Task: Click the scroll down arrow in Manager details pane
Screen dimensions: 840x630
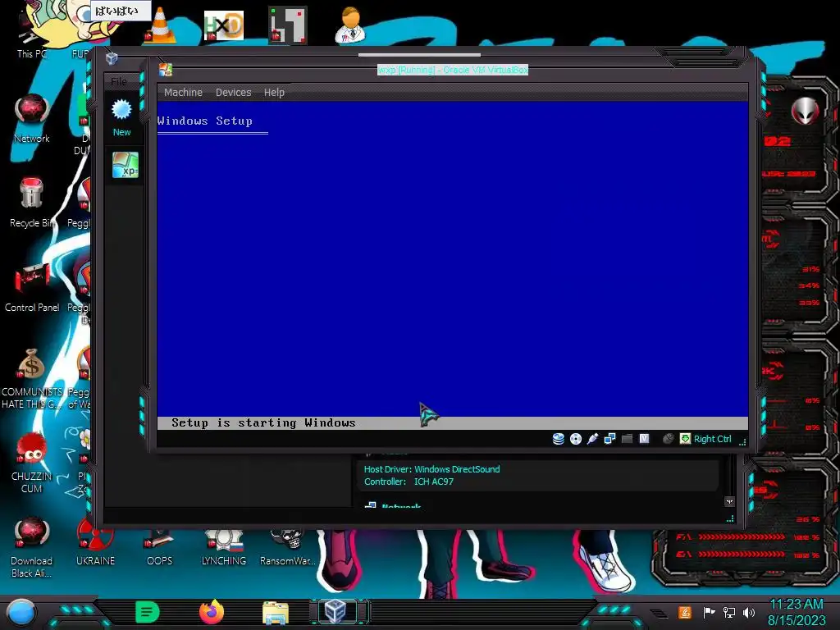Action: tap(729, 501)
